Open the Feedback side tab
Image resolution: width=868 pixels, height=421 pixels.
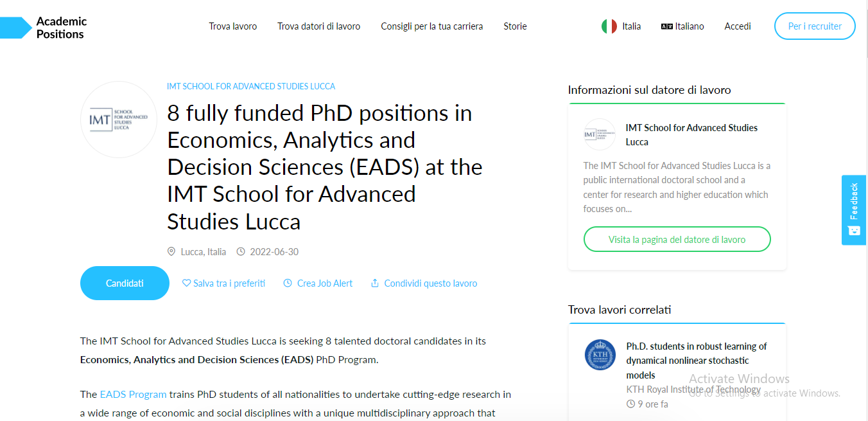pos(854,210)
